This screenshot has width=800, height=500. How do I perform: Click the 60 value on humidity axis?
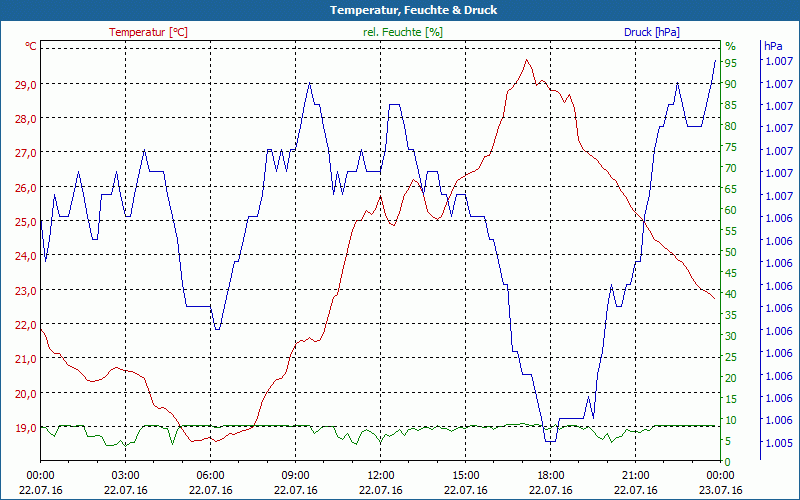(x=731, y=210)
